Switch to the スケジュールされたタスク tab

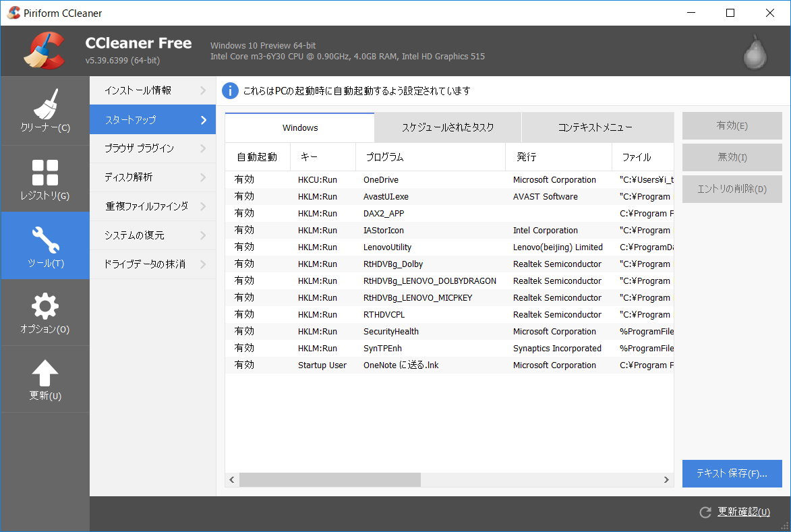(x=447, y=127)
